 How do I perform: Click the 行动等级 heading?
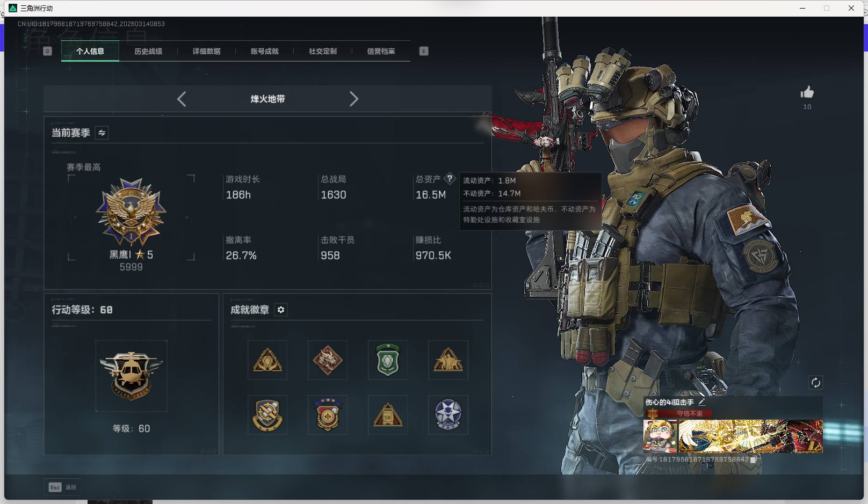82,310
